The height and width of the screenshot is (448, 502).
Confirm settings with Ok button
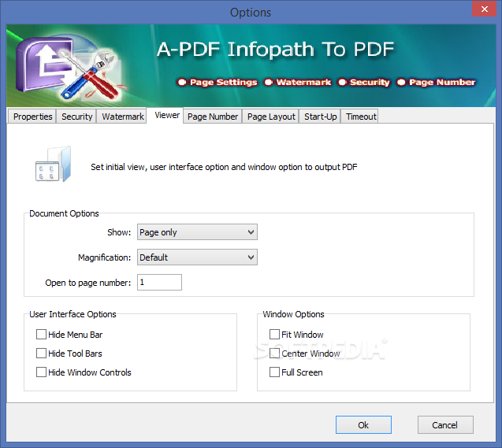click(x=363, y=425)
